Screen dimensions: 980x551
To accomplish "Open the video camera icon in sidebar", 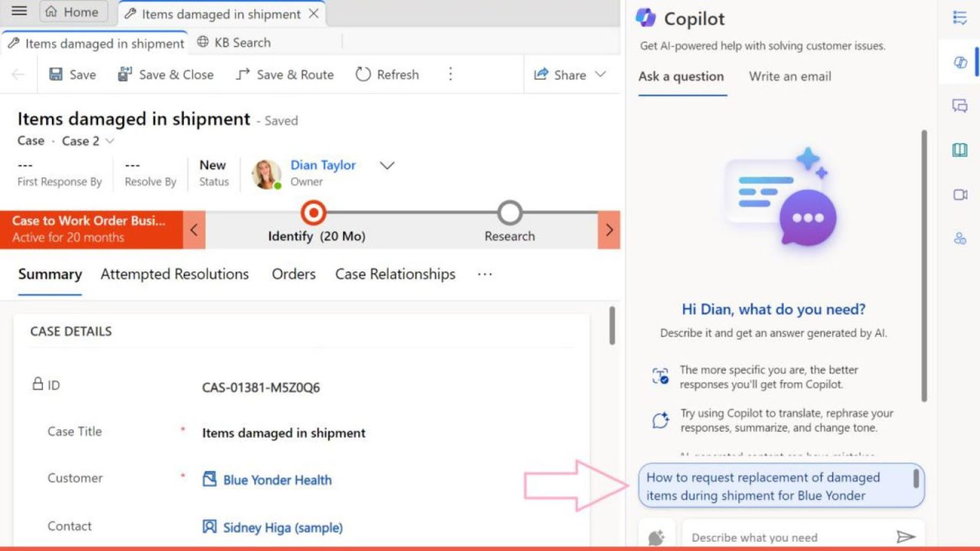I will [x=960, y=195].
